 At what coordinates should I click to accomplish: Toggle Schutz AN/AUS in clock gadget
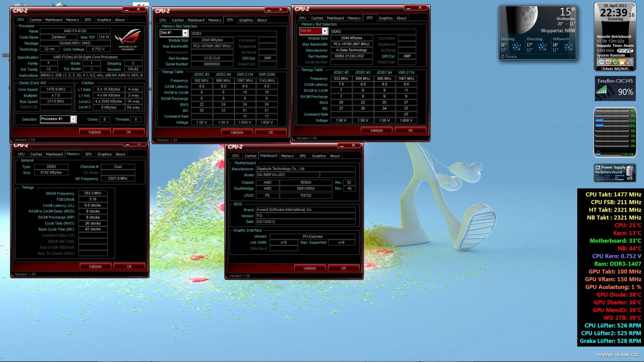(x=615, y=69)
